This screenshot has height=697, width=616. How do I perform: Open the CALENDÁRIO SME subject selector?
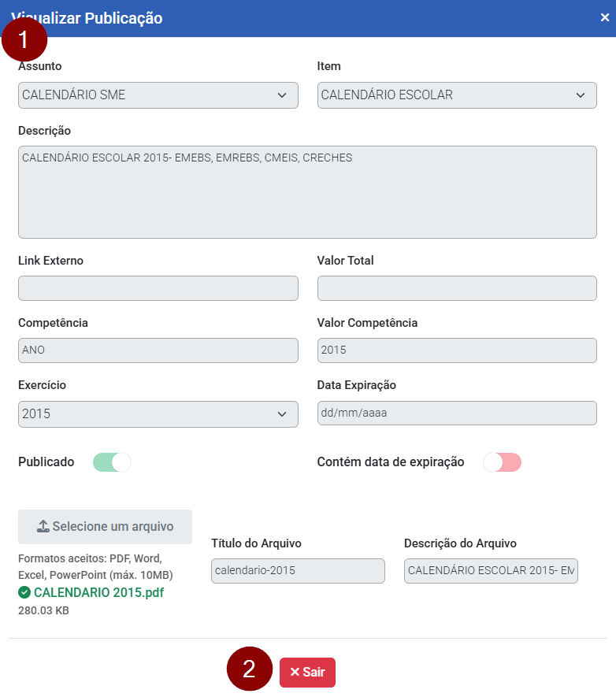[158, 95]
